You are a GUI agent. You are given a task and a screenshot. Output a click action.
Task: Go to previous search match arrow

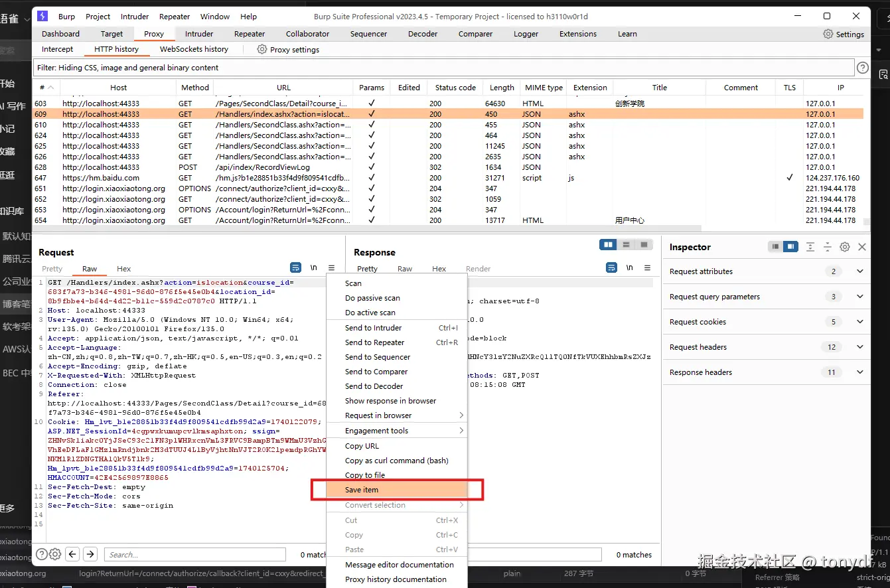(73, 554)
